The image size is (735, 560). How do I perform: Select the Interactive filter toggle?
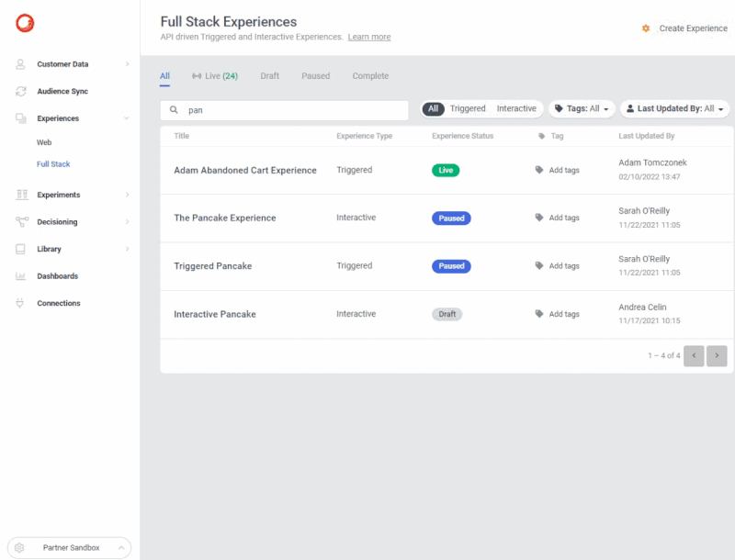click(x=516, y=108)
